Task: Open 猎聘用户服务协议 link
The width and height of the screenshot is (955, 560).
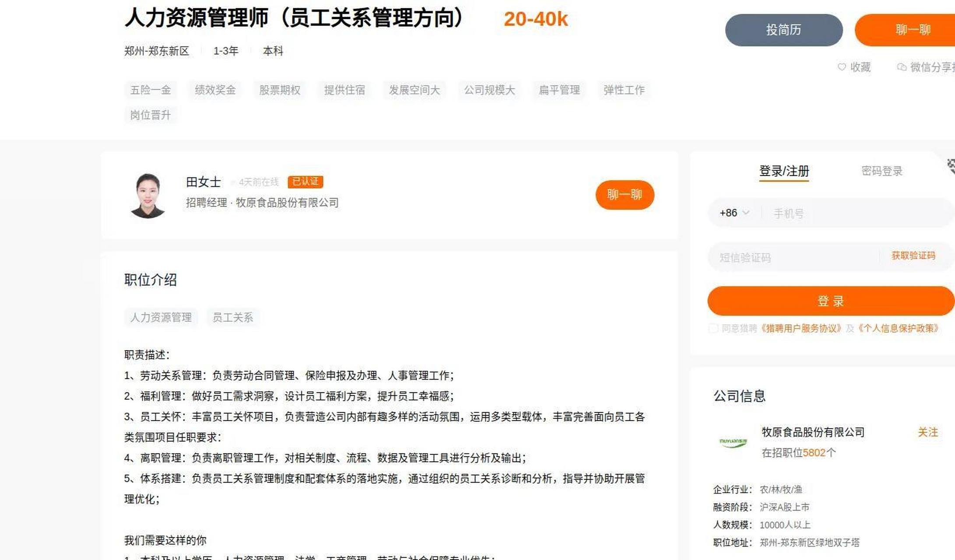Action: point(801,328)
